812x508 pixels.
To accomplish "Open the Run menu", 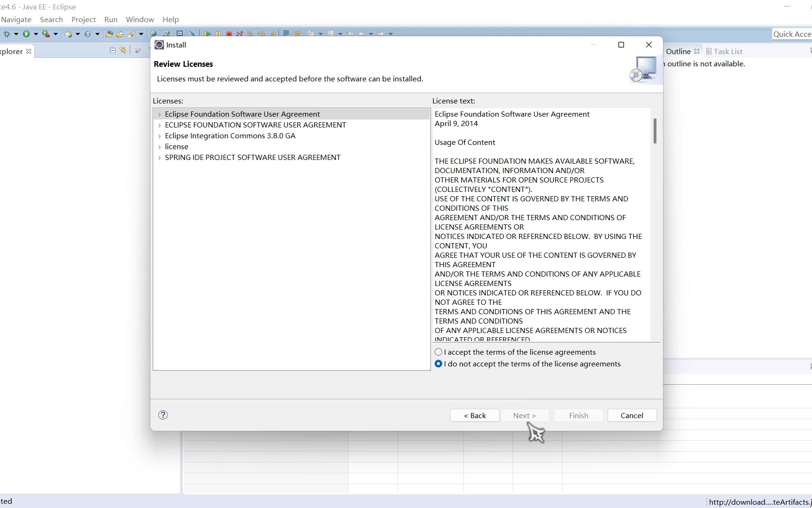I will (111, 19).
